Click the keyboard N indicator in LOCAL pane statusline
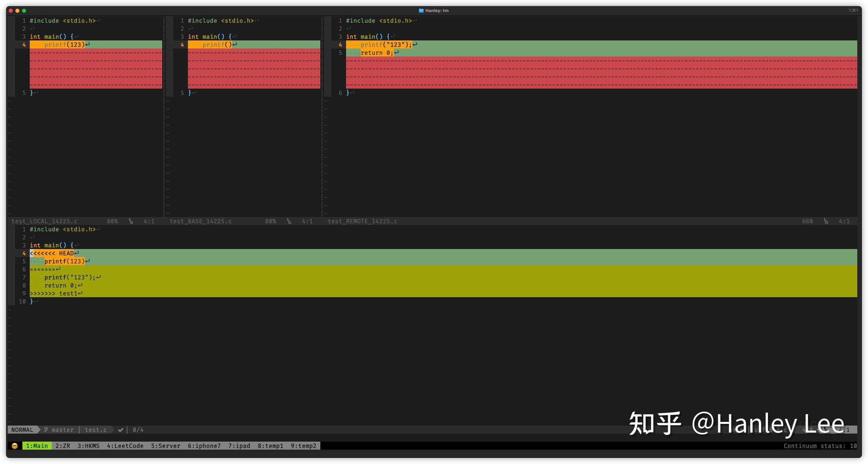The image size is (868, 464). point(131,221)
